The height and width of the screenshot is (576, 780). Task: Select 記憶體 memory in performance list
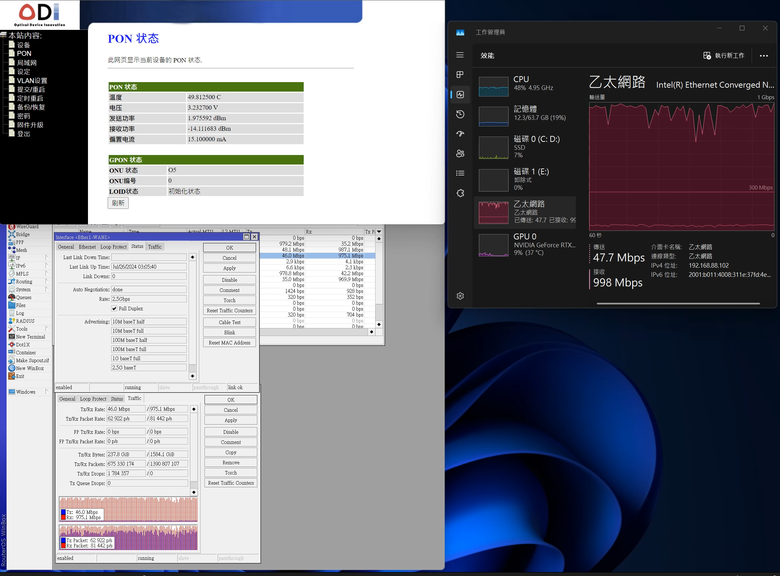[526, 115]
